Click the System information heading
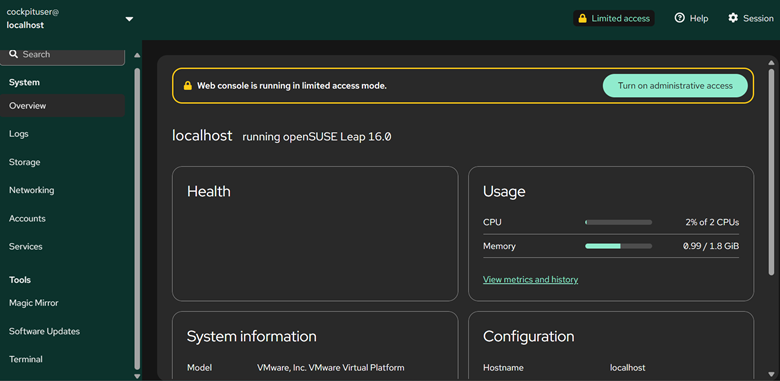The width and height of the screenshot is (780, 381). [x=252, y=337]
